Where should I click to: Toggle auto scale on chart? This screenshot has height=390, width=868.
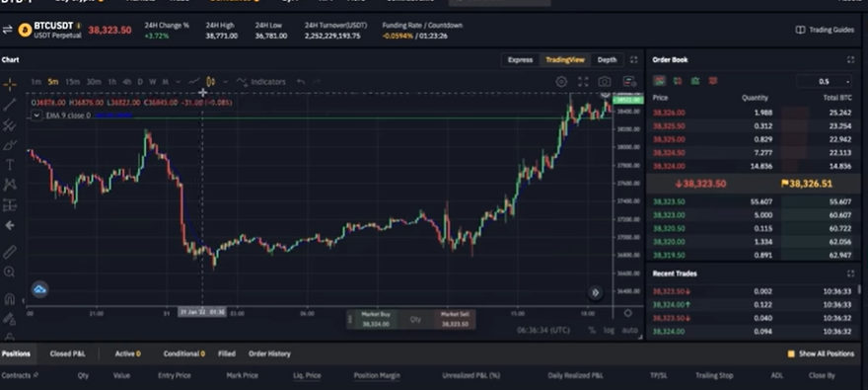(x=629, y=330)
